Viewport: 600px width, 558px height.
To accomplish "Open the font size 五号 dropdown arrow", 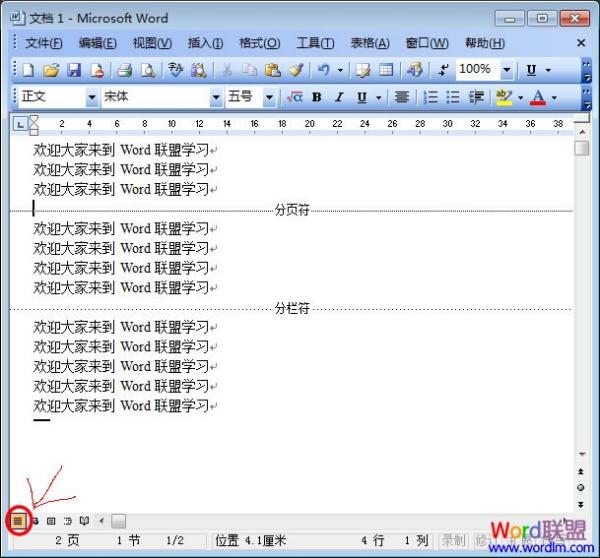I will coord(269,97).
